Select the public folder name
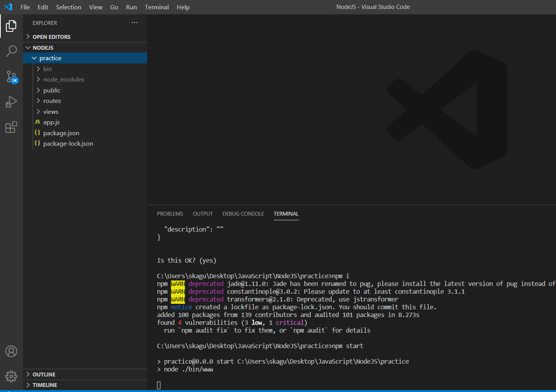Screen dimensions: 556x392 click(x=52, y=90)
